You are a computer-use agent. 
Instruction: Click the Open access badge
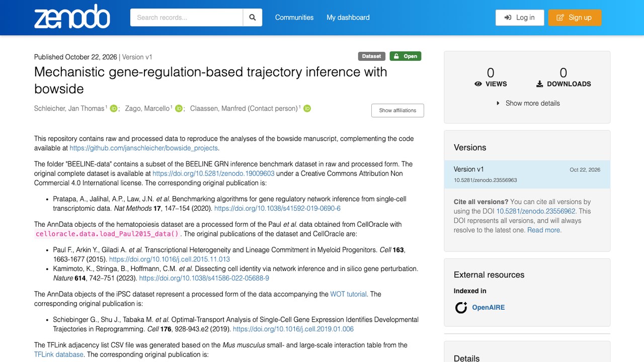pos(406,56)
